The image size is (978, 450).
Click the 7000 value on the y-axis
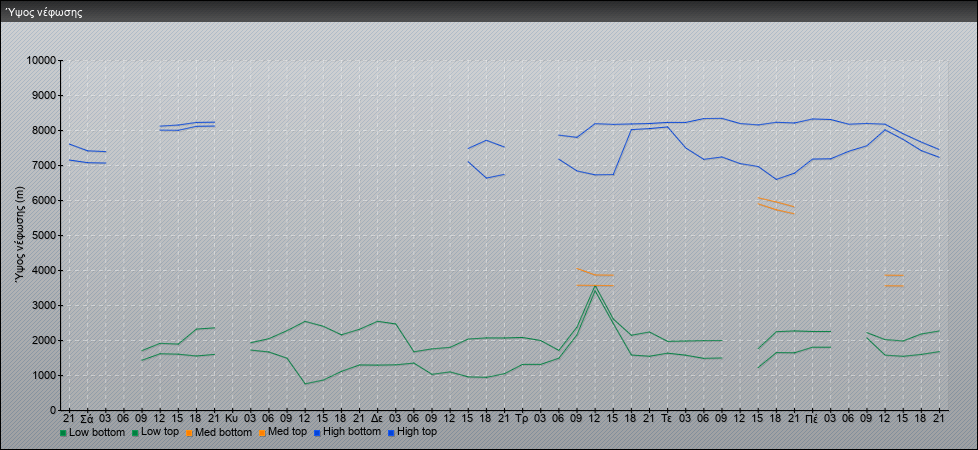coord(44,165)
